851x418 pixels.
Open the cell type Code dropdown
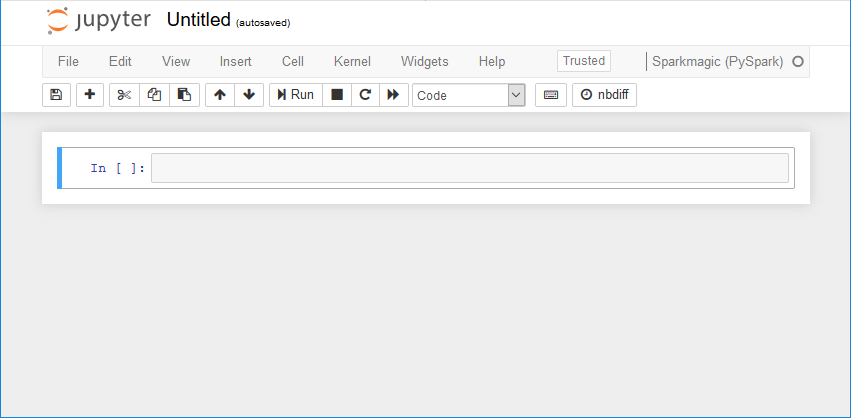(x=468, y=95)
